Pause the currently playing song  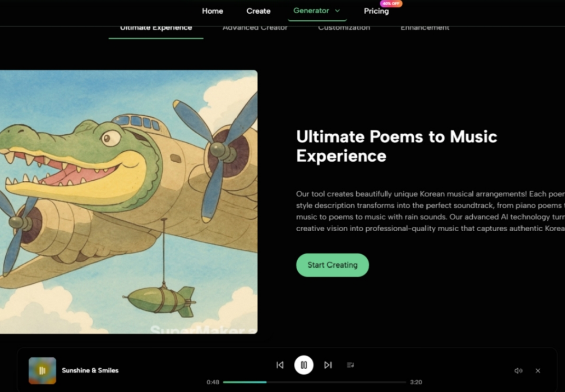[303, 365]
